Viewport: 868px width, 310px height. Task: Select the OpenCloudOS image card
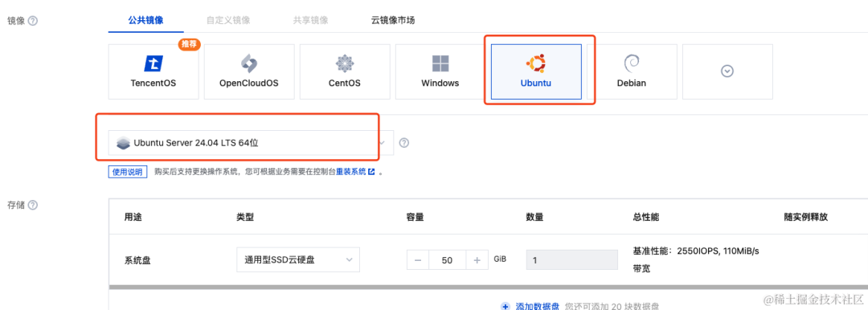click(x=249, y=72)
